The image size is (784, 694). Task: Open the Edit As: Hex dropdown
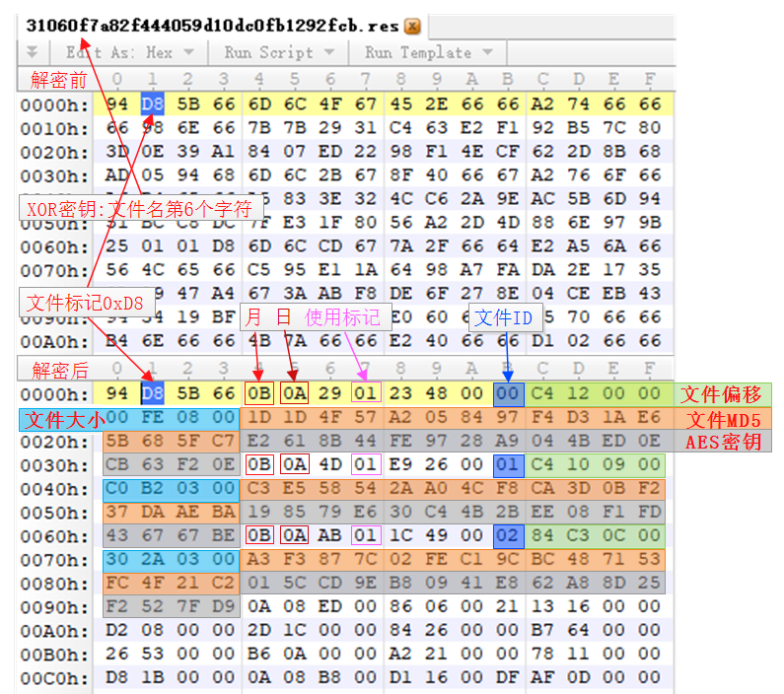pos(130,52)
